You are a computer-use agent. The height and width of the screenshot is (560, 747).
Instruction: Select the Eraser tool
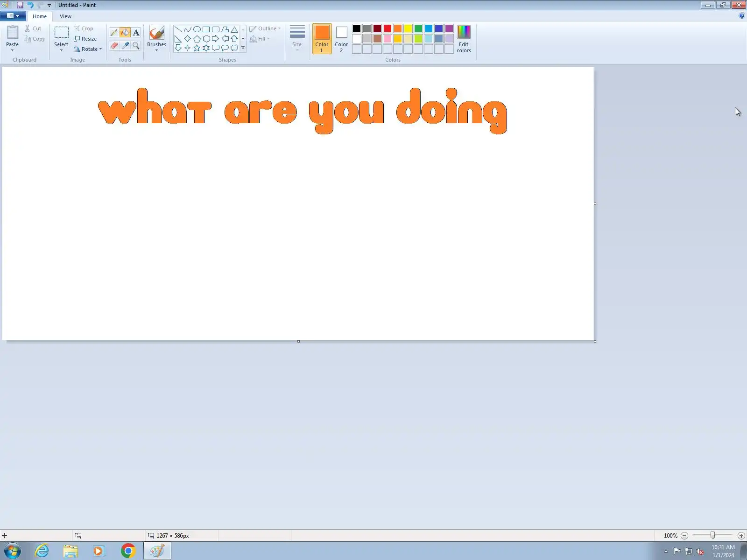coord(114,45)
